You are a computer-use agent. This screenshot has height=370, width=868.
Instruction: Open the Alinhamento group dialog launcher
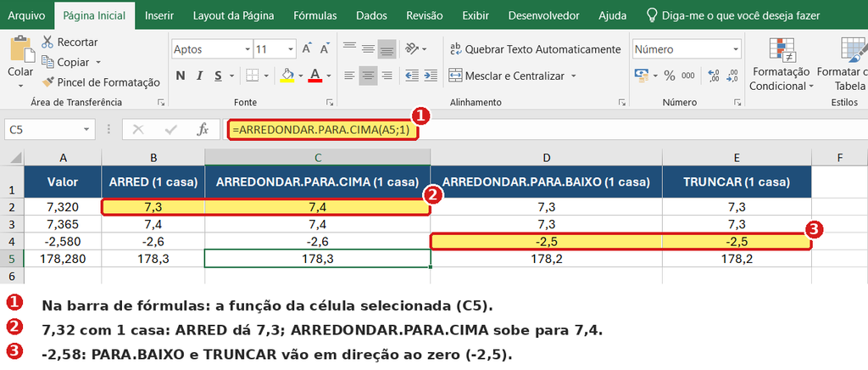tap(621, 103)
